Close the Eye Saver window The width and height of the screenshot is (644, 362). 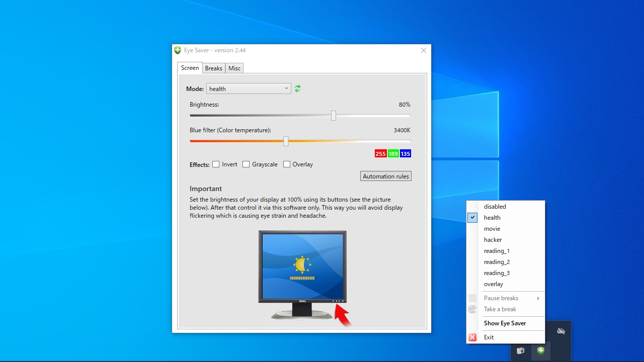pyautogui.click(x=424, y=50)
